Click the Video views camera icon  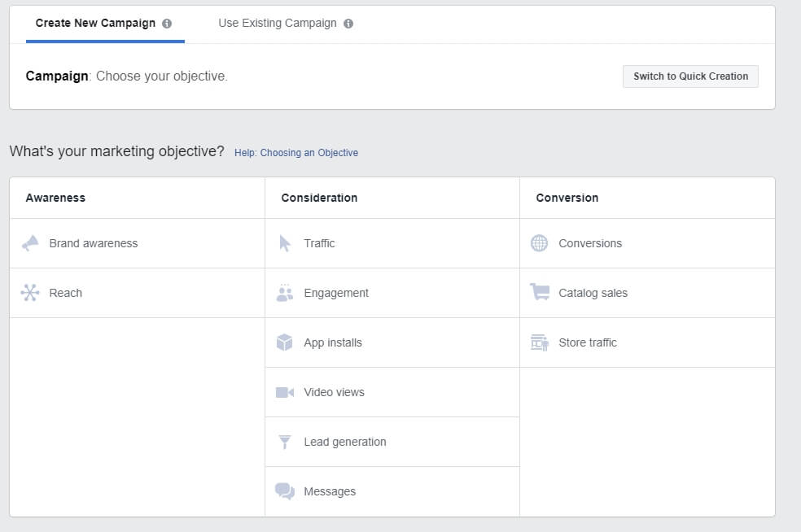(285, 392)
